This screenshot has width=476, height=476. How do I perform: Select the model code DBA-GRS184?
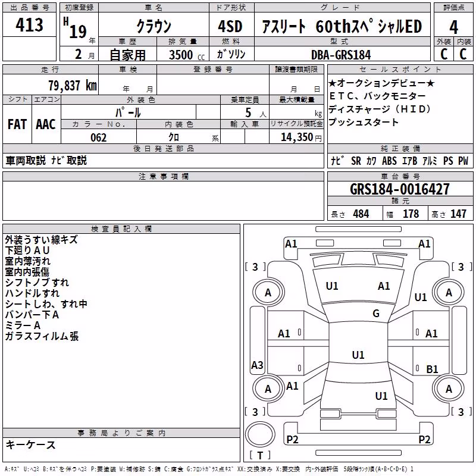point(341,55)
